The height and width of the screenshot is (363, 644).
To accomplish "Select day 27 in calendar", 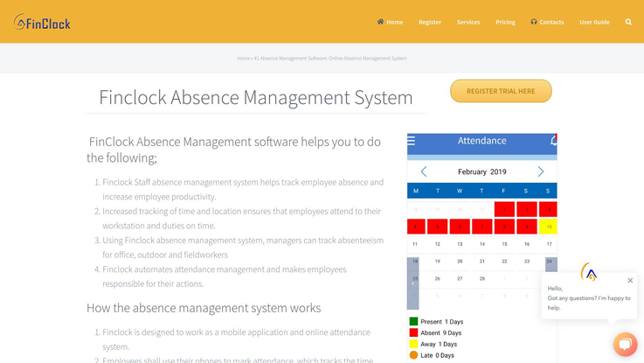I will [x=460, y=279].
